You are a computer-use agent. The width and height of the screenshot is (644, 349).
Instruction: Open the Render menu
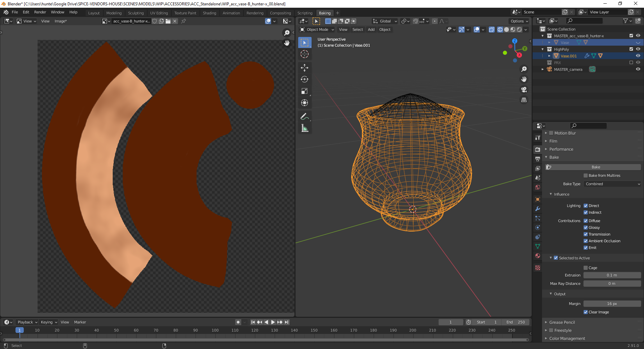tap(40, 12)
